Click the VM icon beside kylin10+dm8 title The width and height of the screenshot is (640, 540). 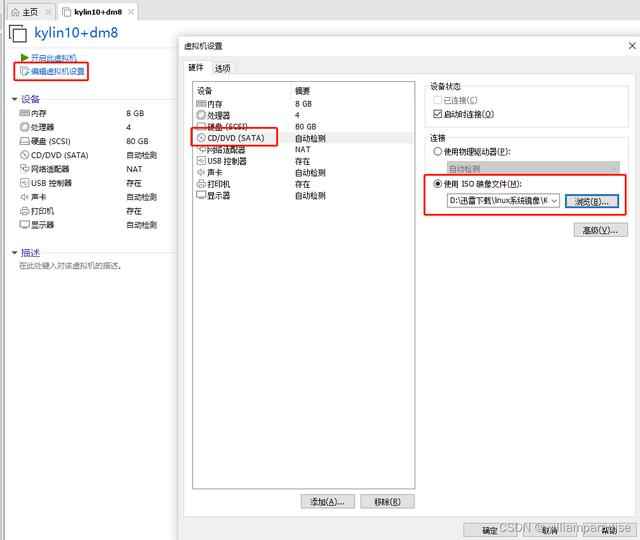point(18,33)
